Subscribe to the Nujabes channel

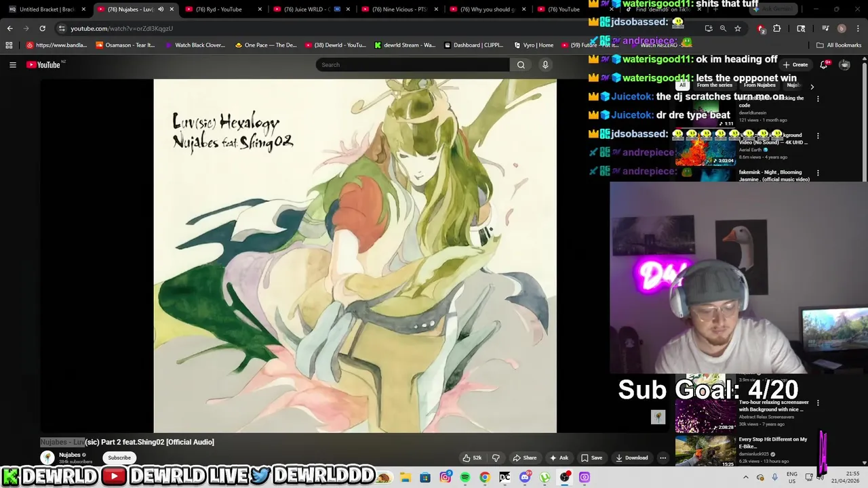coord(119,457)
